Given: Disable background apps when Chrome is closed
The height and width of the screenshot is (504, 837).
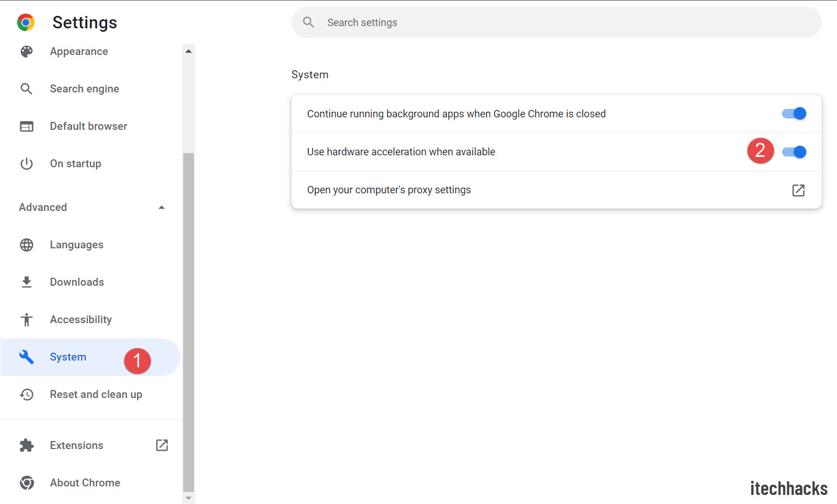Looking at the screenshot, I should coord(794,113).
